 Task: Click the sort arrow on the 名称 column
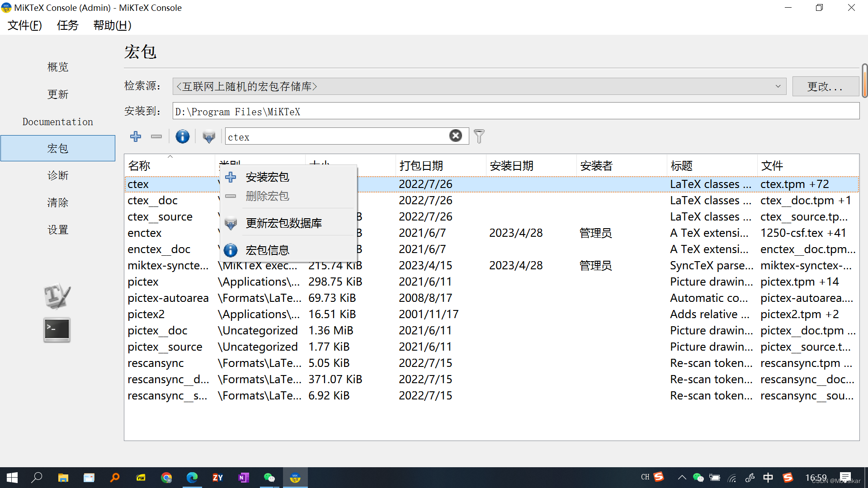click(x=170, y=156)
